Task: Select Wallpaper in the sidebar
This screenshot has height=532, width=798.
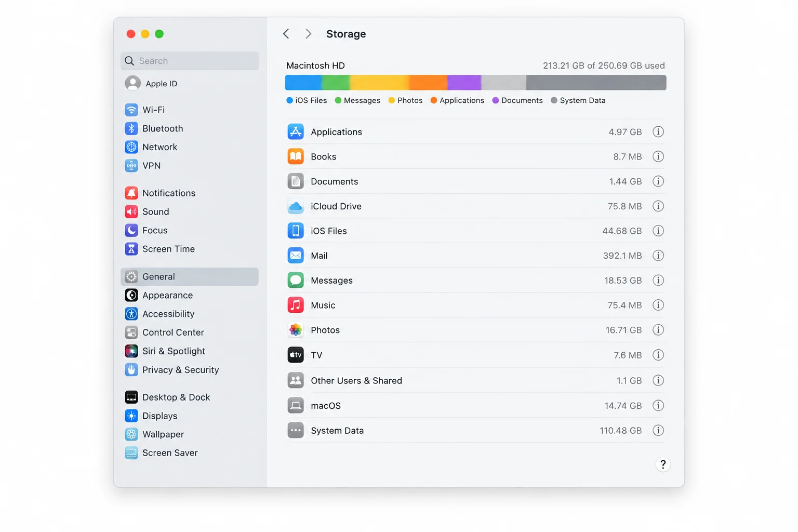Action: tap(190, 434)
